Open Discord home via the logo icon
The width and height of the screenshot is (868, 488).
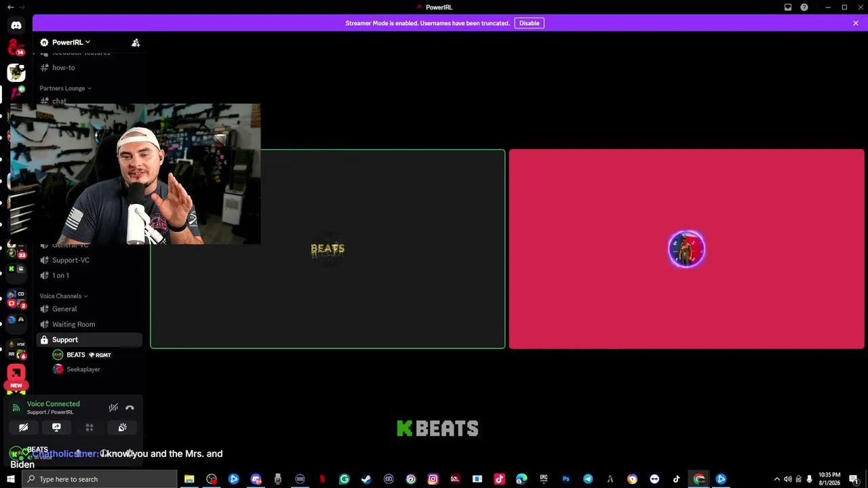click(x=16, y=25)
